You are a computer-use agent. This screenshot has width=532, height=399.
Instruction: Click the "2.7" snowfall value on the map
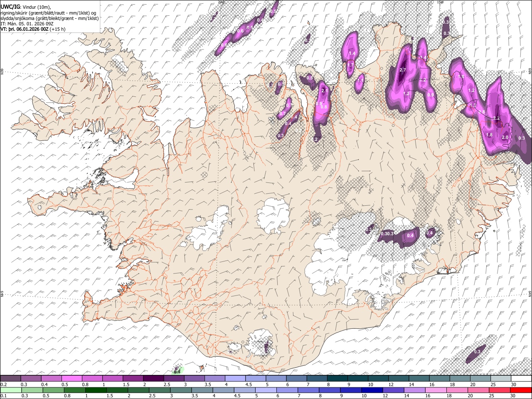pyautogui.click(x=402, y=70)
